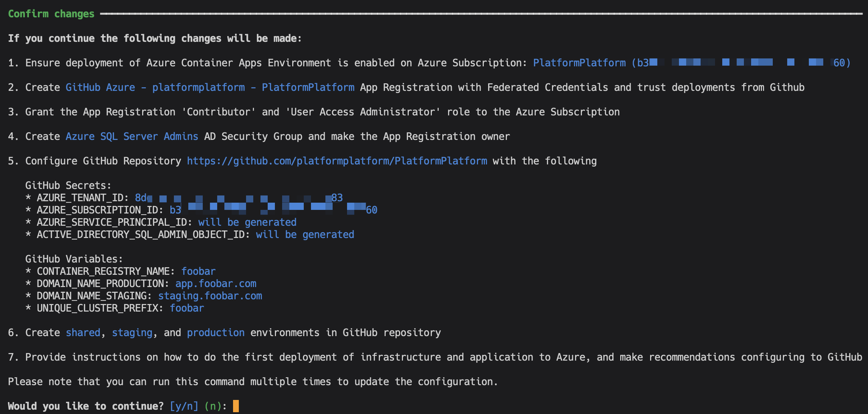Click the AZURE_SUBSCRIPTION_ID redacted value
This screenshot has width=868, height=414.
pos(273,210)
